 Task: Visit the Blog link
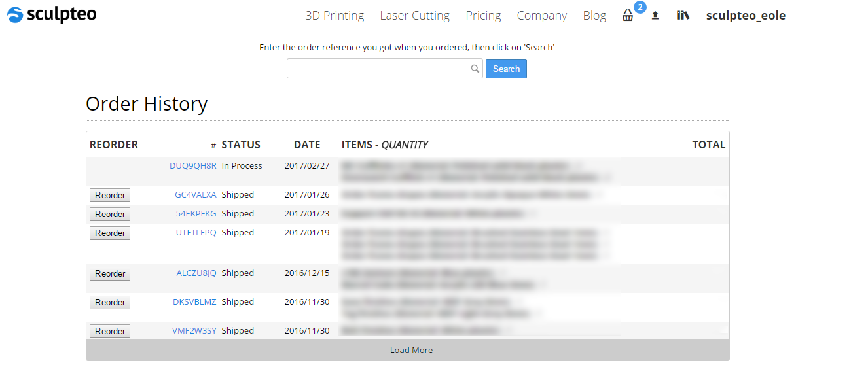(594, 16)
